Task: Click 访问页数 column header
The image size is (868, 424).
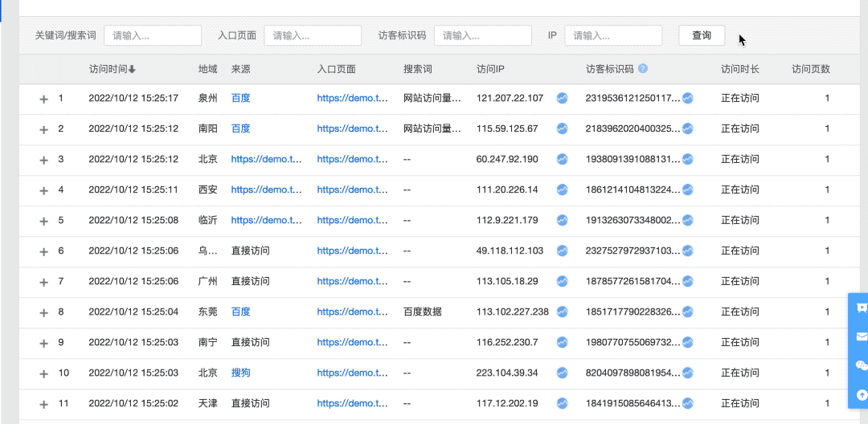Action: coord(810,69)
